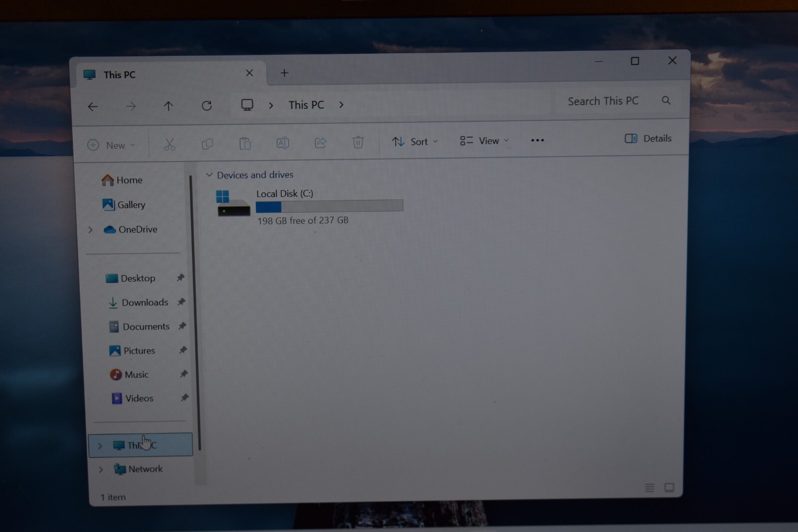Click the pin icon beside Documents
This screenshot has width=798, height=532.
pos(182,326)
